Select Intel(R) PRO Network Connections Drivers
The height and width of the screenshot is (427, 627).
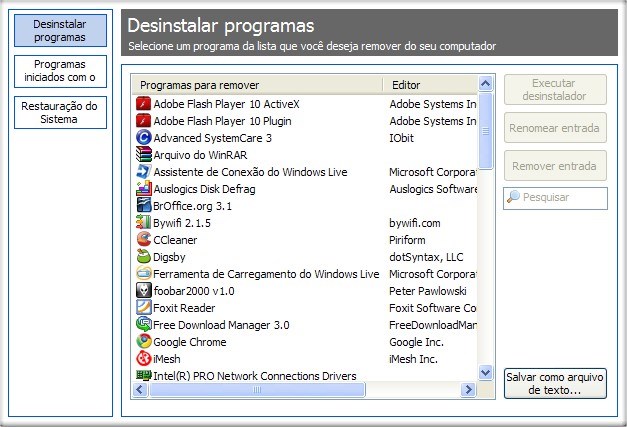[x=255, y=376]
